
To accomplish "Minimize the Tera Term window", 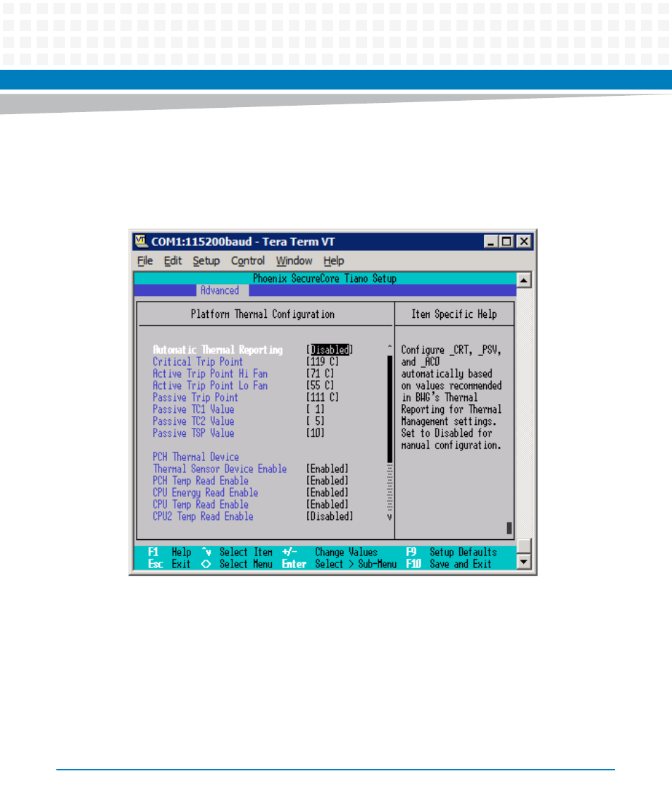I will tap(490, 241).
